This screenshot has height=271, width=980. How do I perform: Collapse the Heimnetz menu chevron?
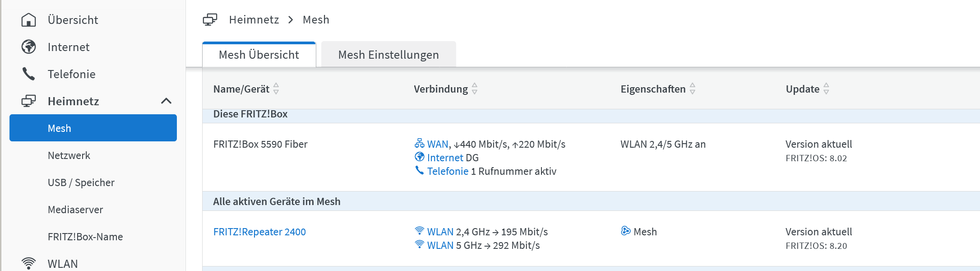tap(166, 101)
